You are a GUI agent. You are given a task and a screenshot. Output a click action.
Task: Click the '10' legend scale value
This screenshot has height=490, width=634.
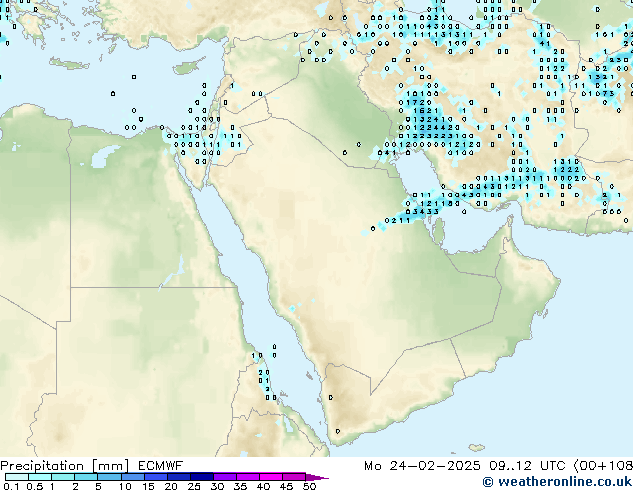click(x=125, y=486)
